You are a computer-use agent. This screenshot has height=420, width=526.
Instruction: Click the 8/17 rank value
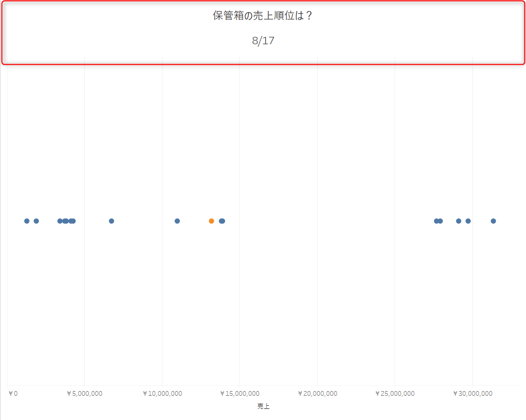coord(263,41)
